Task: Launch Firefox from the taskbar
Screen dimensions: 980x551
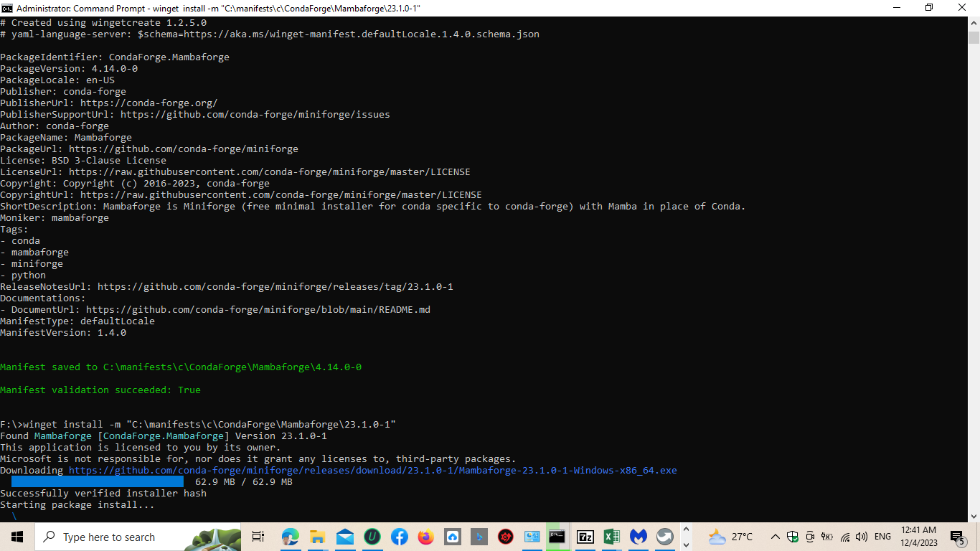Action: click(425, 537)
